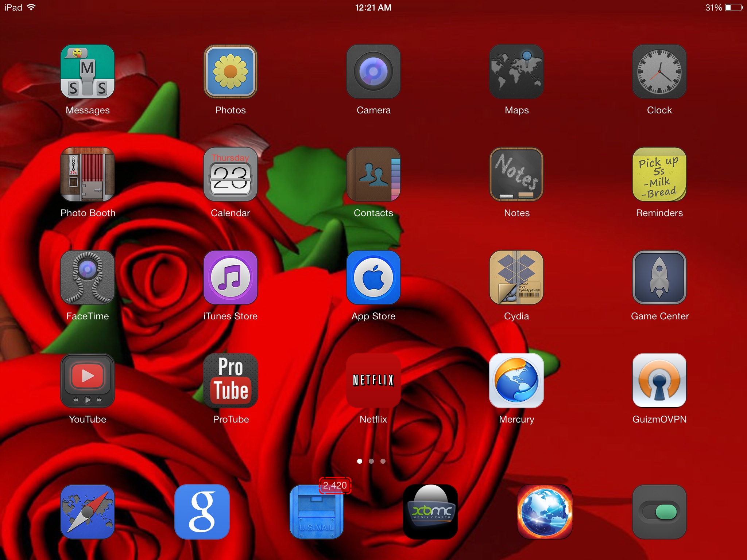
Task: Tap the battery icon in the status bar
Action: click(734, 8)
